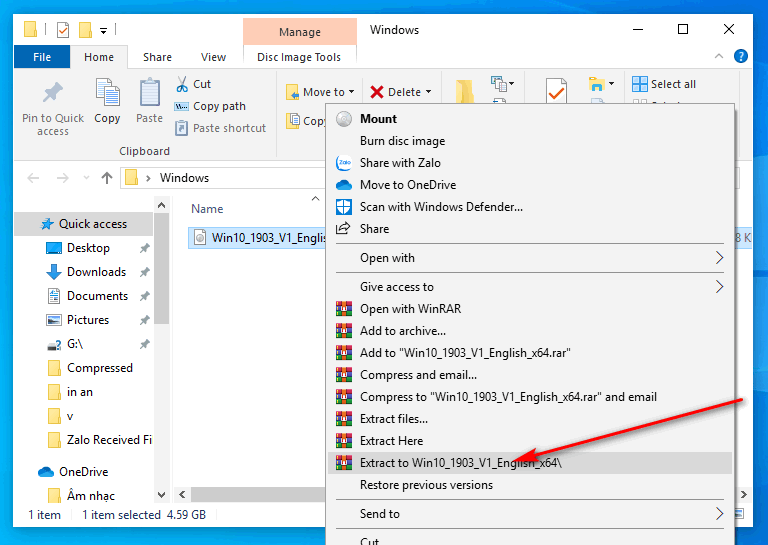This screenshot has width=768, height=545.
Task: Click the Zalo icon beside Share with Zalo
Action: click(x=344, y=163)
